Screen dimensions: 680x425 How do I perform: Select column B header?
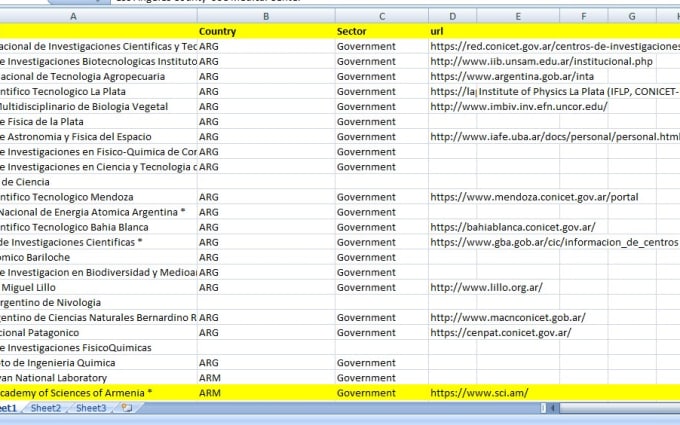(266, 16)
